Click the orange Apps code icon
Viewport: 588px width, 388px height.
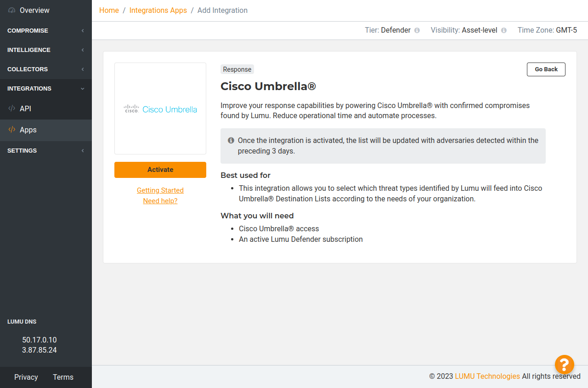[12, 130]
